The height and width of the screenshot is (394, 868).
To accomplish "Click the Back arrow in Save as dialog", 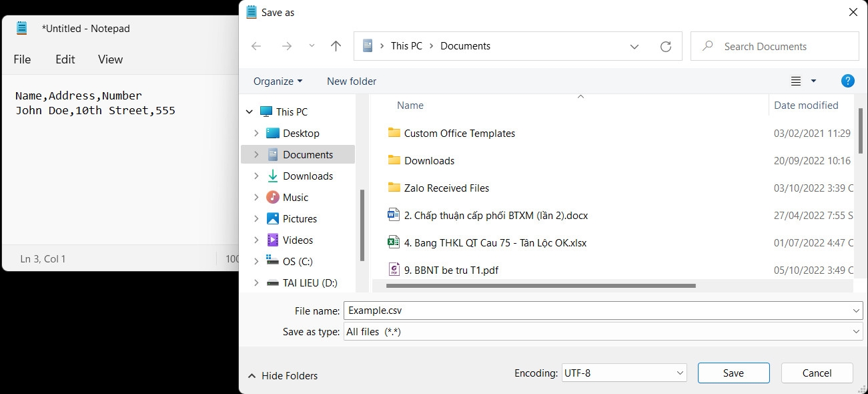I will (x=256, y=46).
